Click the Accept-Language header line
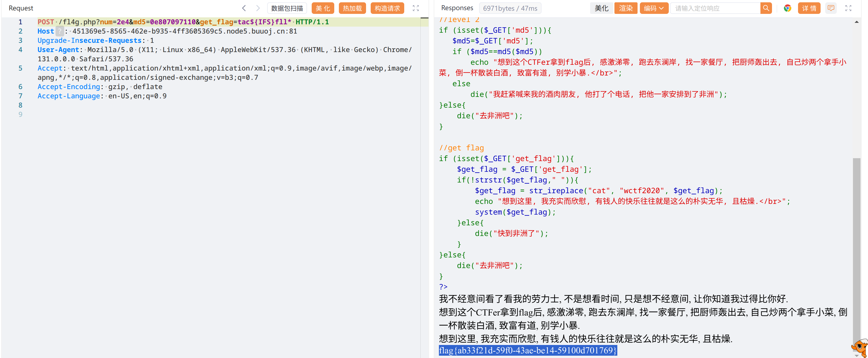This screenshot has width=868, height=358. [x=102, y=96]
